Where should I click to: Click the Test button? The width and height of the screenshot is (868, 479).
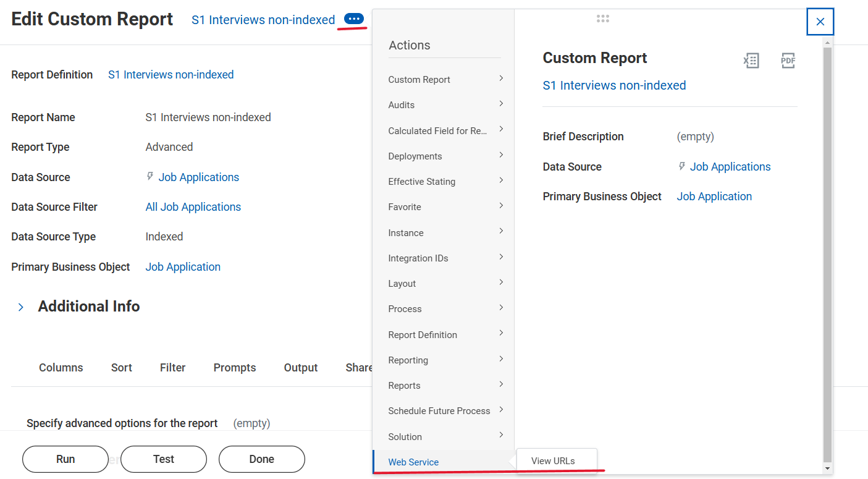[164, 459]
